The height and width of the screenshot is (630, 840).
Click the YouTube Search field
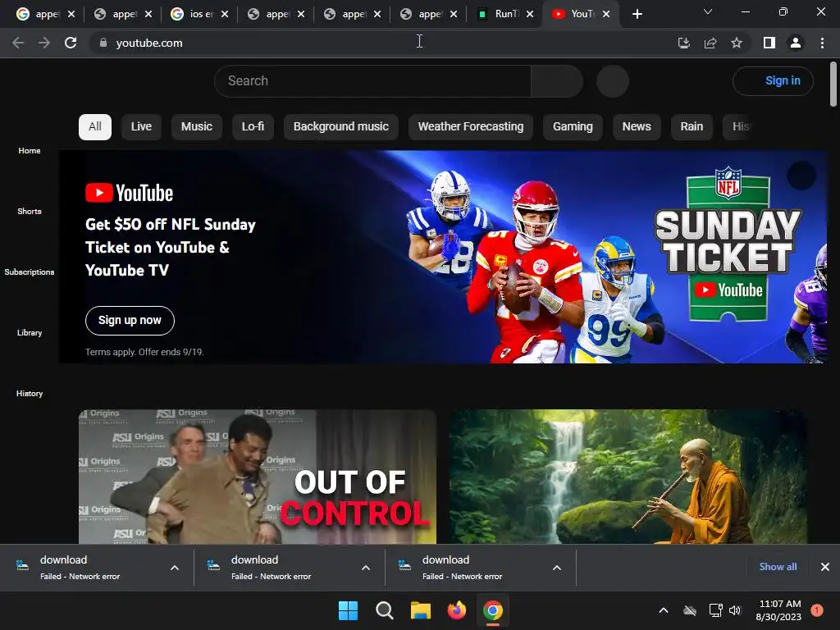click(372, 81)
